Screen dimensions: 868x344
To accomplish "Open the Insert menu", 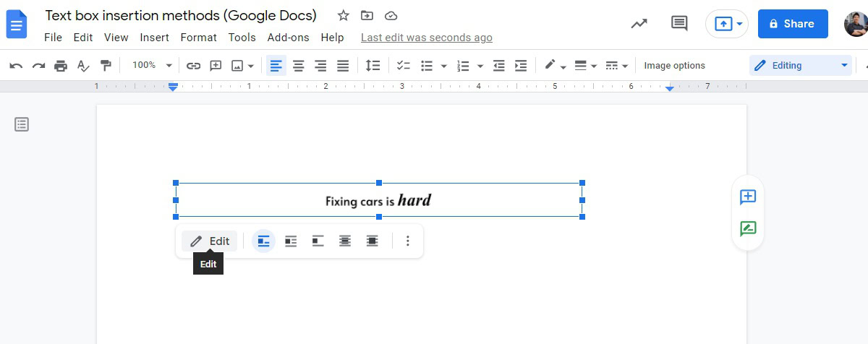I will pos(154,38).
